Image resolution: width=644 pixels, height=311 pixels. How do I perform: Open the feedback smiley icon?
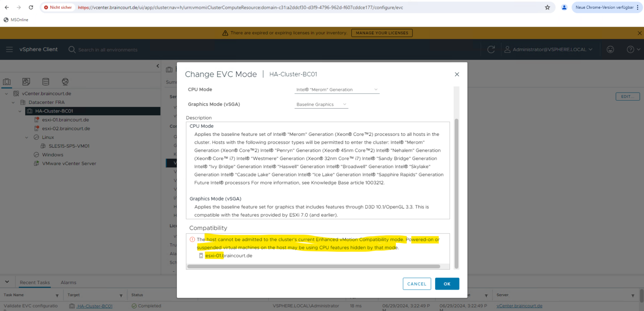tap(610, 49)
